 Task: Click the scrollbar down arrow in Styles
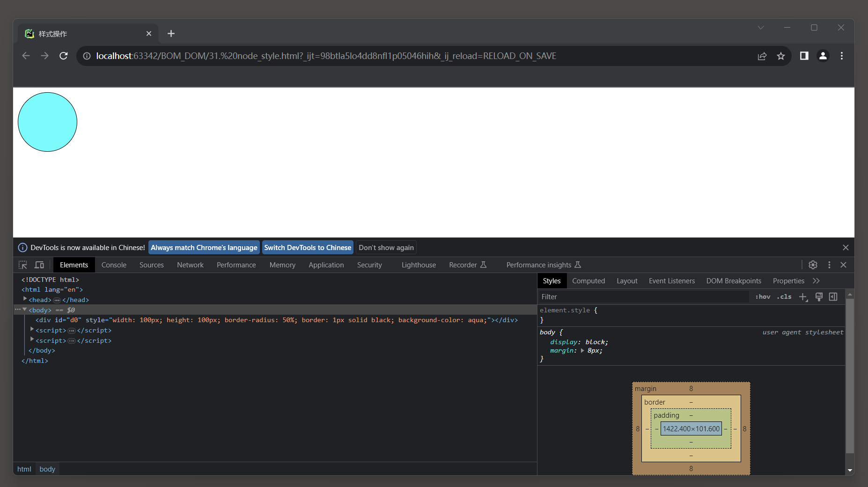tap(850, 470)
